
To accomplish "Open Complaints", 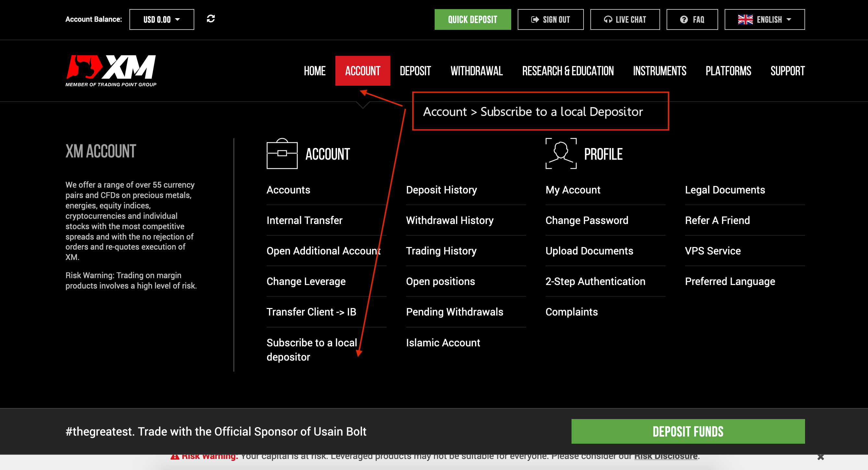I will (x=572, y=312).
